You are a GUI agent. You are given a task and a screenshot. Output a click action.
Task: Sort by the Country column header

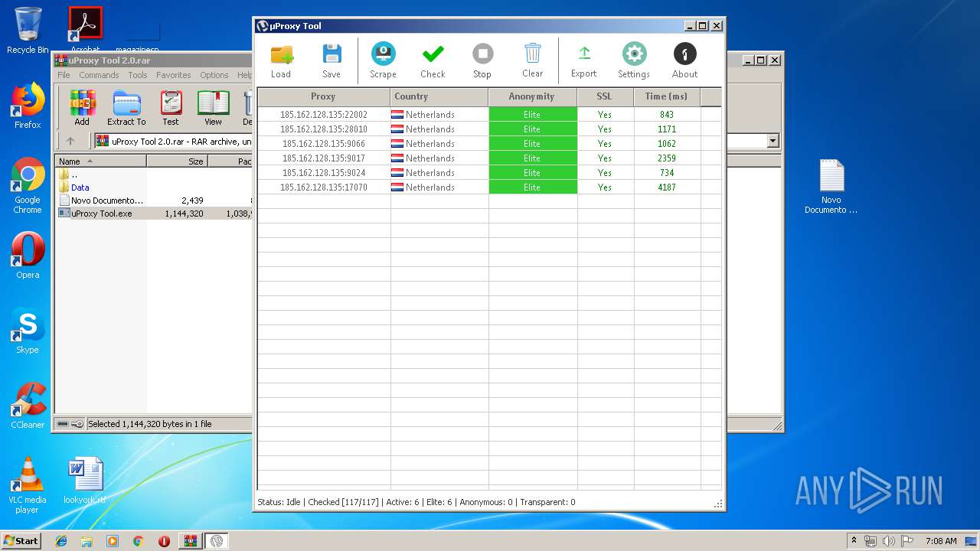point(439,96)
